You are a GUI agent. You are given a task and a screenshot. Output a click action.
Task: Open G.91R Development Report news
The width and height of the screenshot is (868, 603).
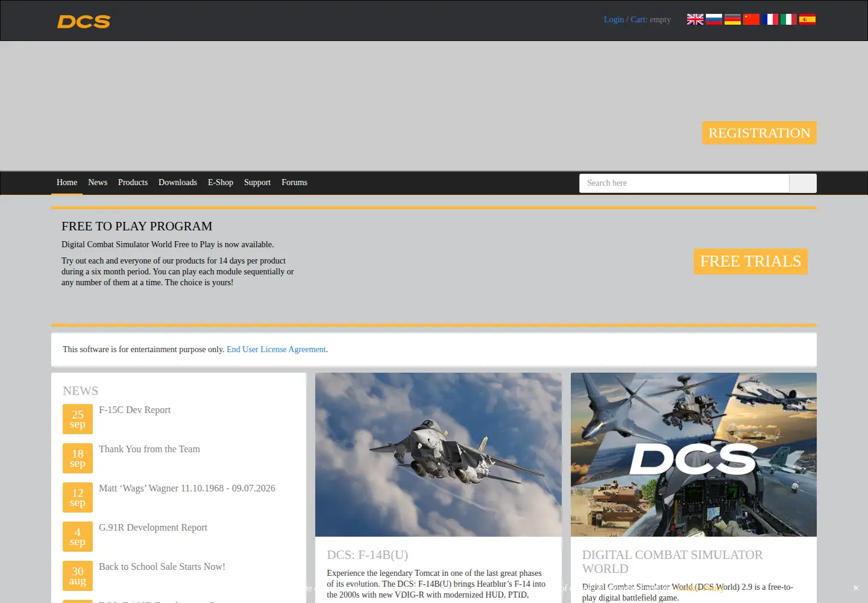pos(153,528)
